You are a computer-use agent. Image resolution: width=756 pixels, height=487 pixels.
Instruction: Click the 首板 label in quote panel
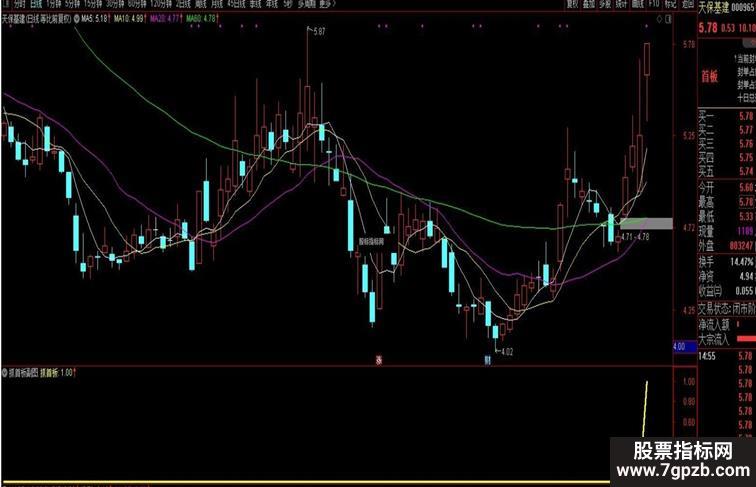(x=709, y=76)
